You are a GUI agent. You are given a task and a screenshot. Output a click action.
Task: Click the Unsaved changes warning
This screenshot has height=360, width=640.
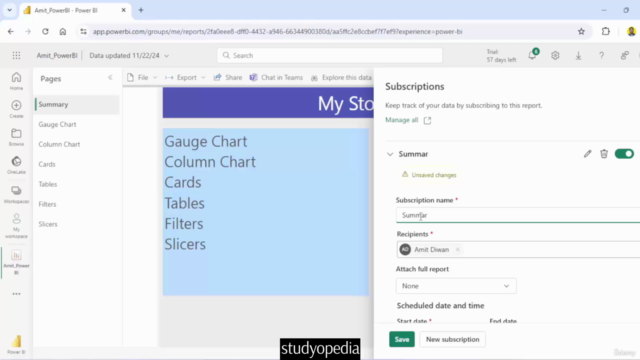coord(429,175)
